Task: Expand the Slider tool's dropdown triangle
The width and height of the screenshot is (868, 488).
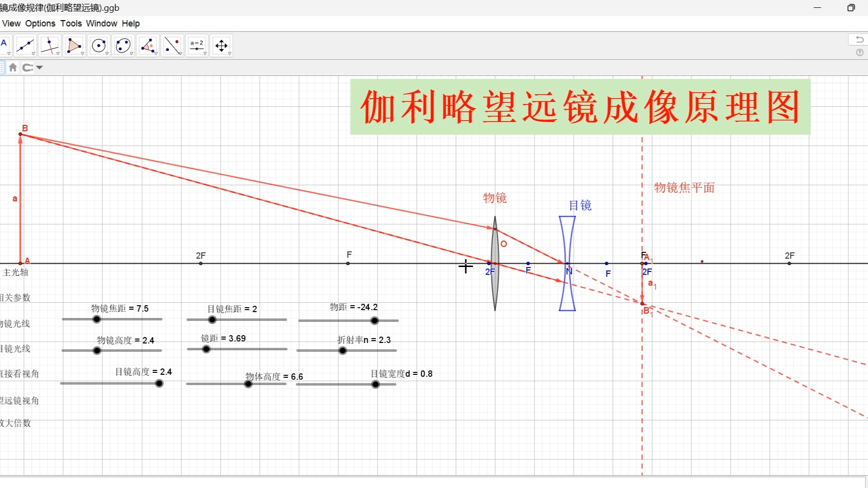Action: 205,53
